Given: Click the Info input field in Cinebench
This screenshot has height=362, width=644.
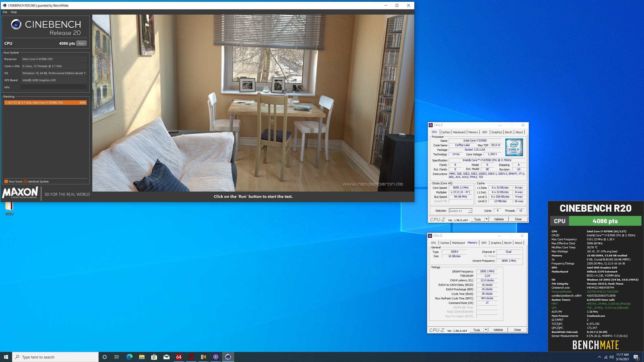Looking at the screenshot, I should pos(54,87).
